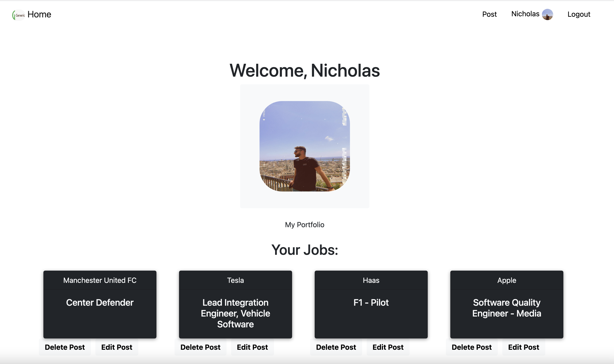Screen dimensions: 614x364
Task: Click the Your Jobs: heading
Action: click(x=305, y=250)
